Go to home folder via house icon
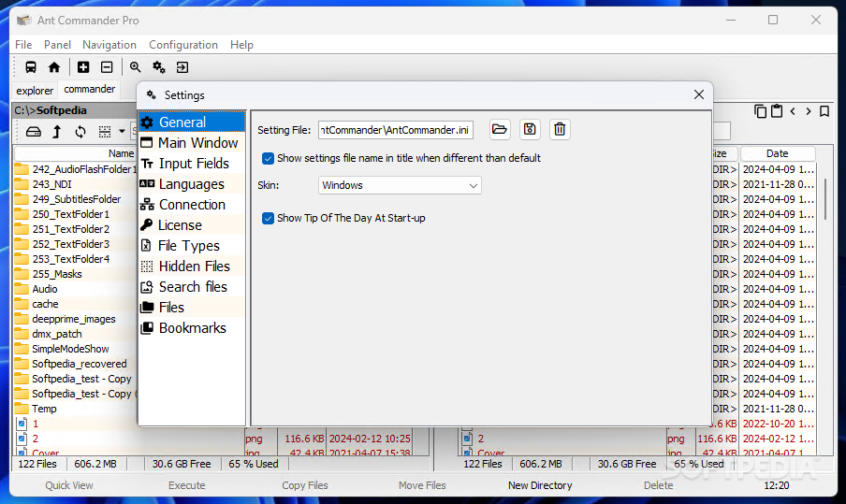This screenshot has width=846, height=504. pyautogui.click(x=54, y=67)
